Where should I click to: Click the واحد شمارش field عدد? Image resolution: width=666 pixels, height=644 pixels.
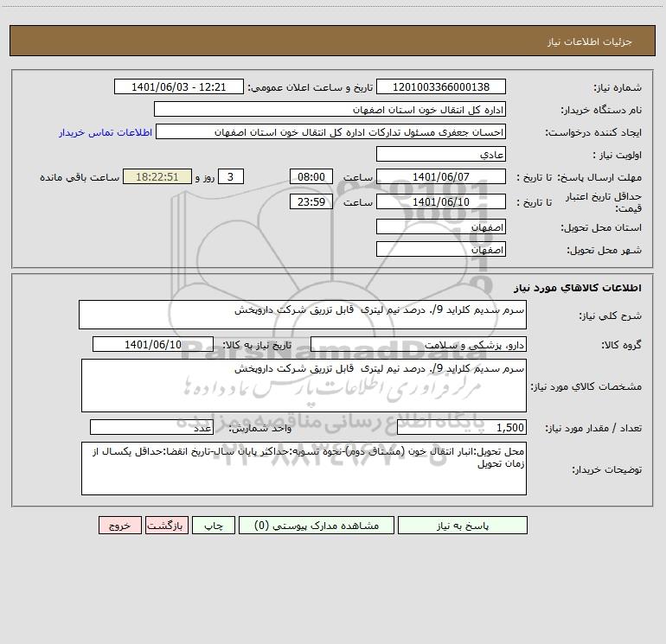tap(151, 428)
